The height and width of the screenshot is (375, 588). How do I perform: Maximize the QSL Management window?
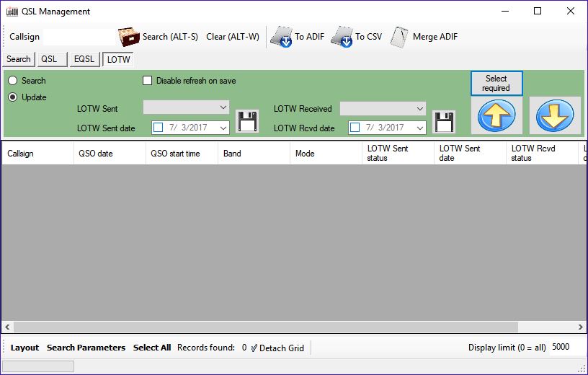(x=538, y=12)
